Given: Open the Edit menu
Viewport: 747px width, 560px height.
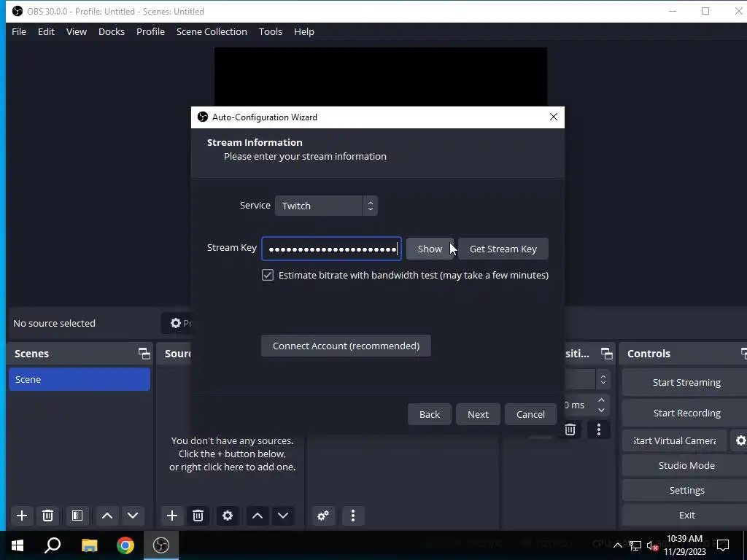Looking at the screenshot, I should pos(46,31).
